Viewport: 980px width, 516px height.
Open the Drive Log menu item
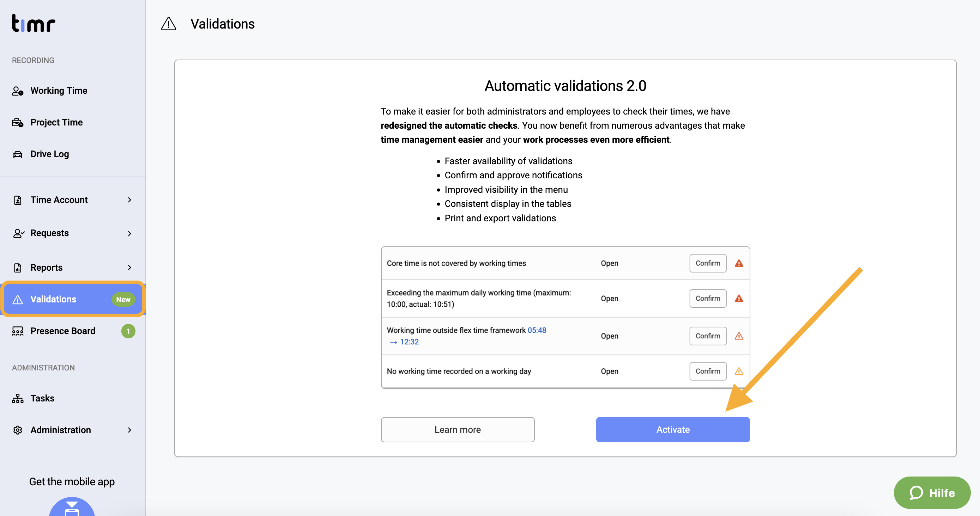73,154
